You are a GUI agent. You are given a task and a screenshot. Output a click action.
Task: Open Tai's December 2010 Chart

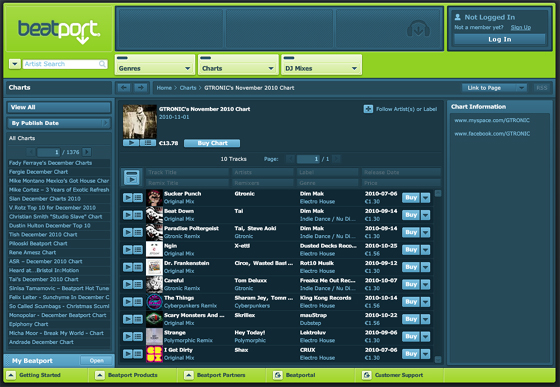tap(44, 279)
